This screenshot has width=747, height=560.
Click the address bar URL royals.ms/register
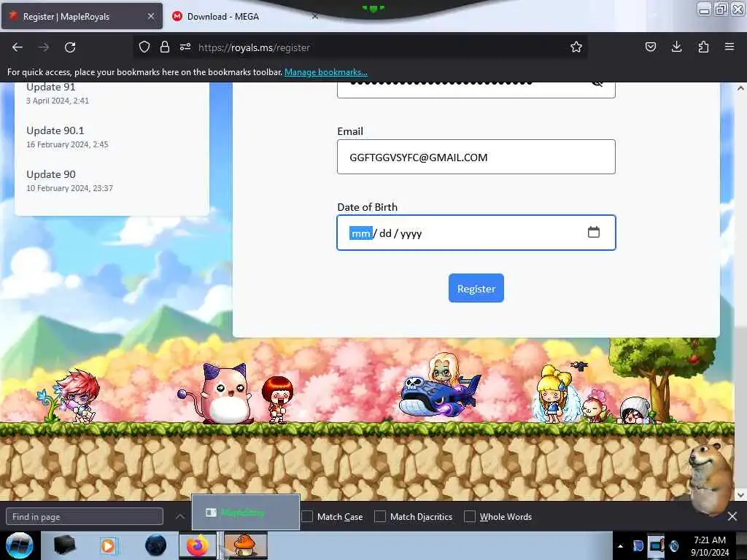(254, 47)
